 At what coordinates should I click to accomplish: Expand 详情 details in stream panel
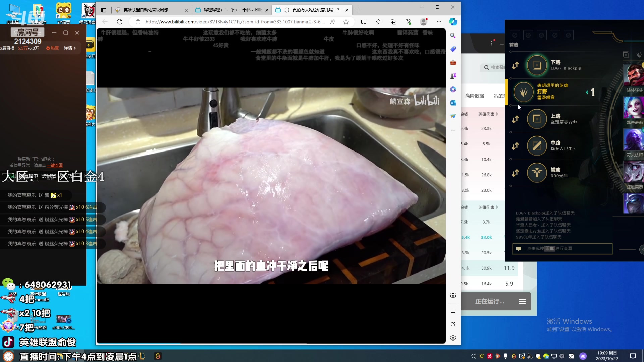(70, 48)
